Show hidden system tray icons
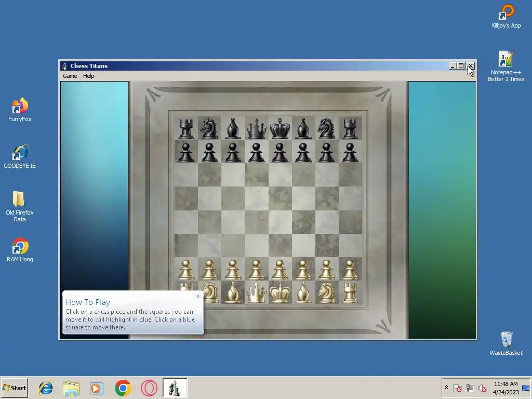 coord(446,388)
